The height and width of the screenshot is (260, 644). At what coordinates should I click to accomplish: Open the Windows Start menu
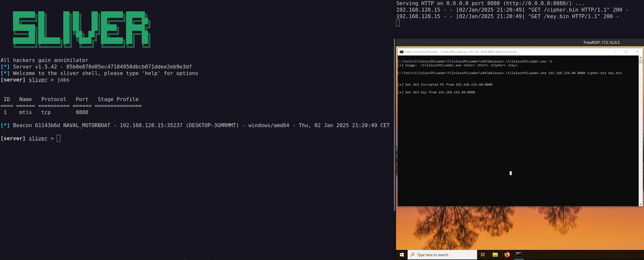coord(402,255)
